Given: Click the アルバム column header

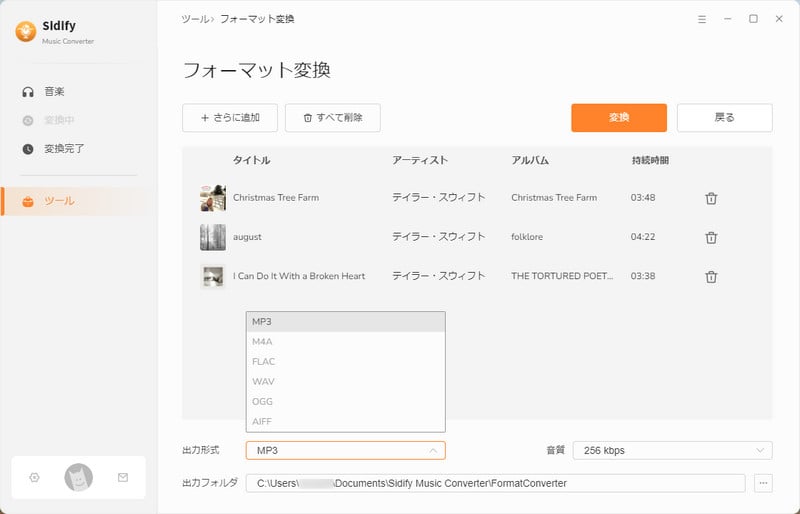Looking at the screenshot, I should pyautogui.click(x=530, y=160).
